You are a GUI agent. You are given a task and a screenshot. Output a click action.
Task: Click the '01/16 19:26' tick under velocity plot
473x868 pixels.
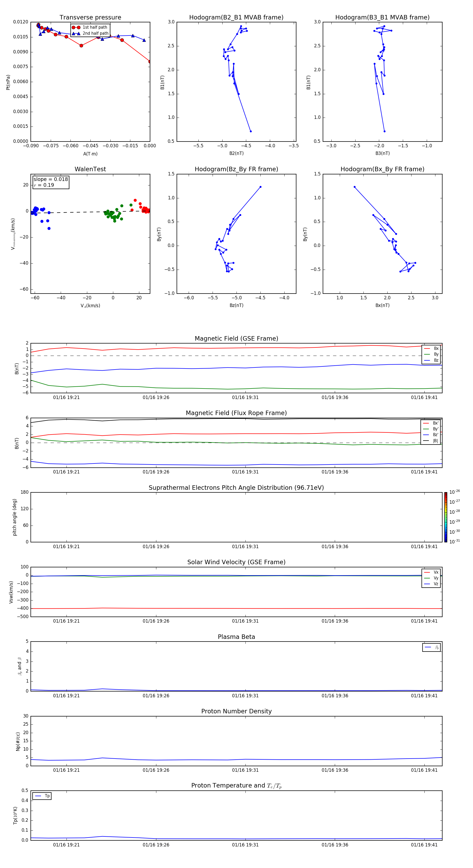coord(156,621)
